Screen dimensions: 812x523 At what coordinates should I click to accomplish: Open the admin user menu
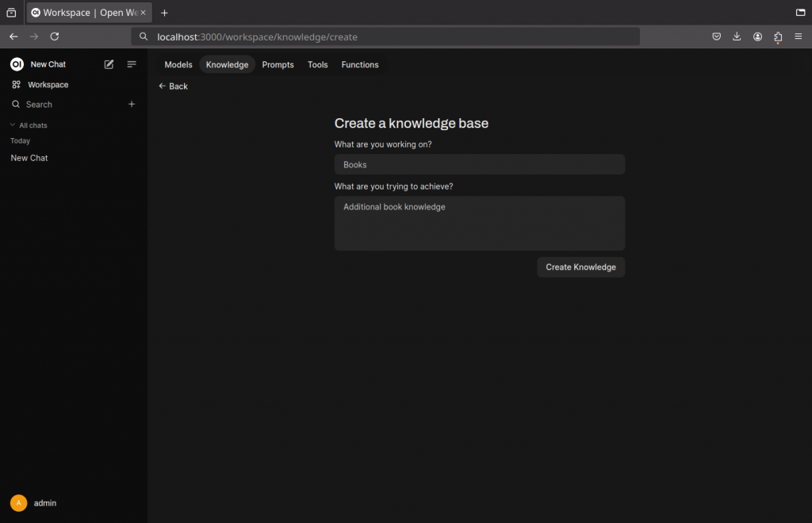point(34,503)
